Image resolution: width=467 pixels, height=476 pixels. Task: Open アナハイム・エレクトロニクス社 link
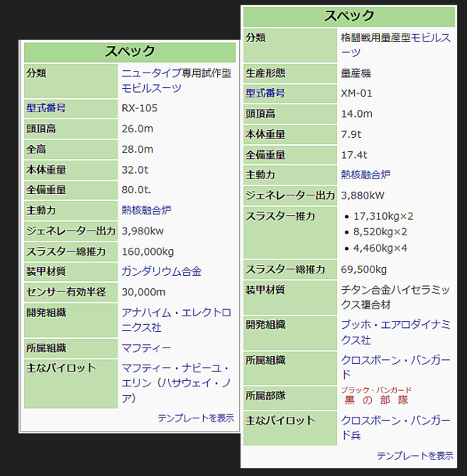tap(176, 320)
